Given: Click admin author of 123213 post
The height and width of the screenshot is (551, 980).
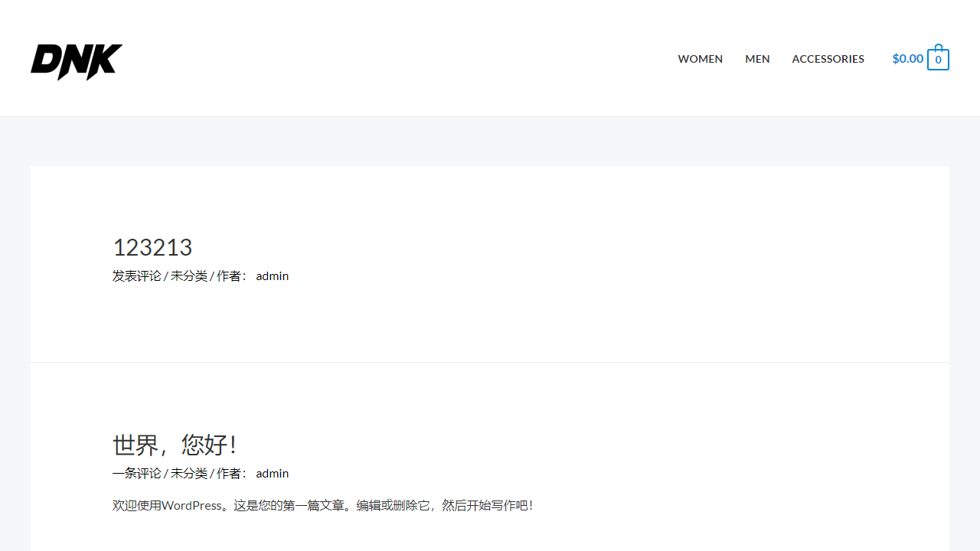Looking at the screenshot, I should tap(273, 275).
